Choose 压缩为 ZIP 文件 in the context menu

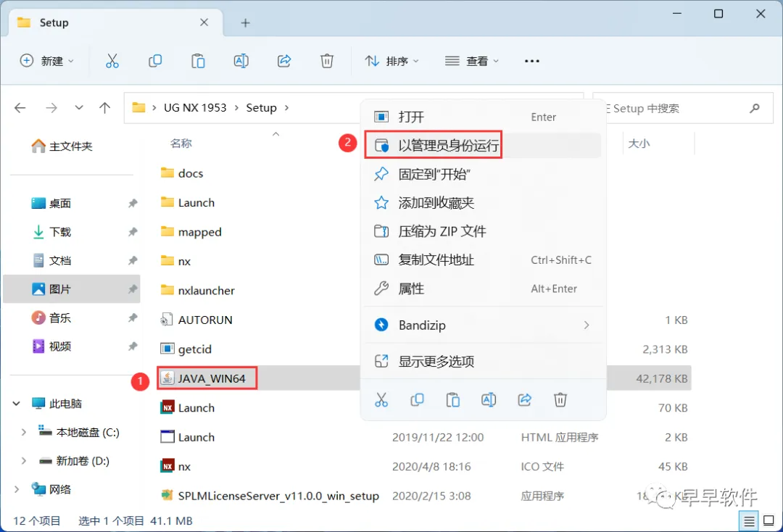483,231
